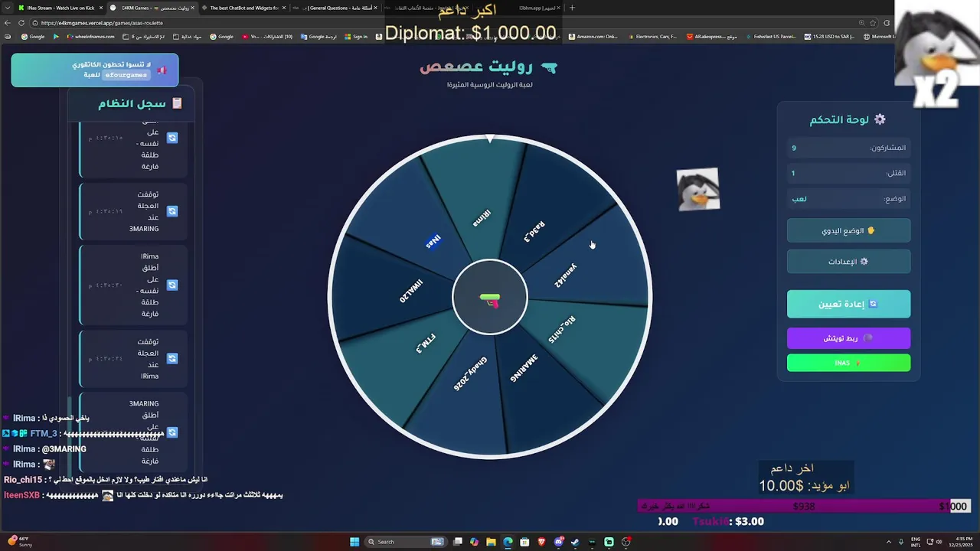Viewport: 980px width, 551px height.
Task: Click the clipboard icon beside سجل النظام title
Action: pyautogui.click(x=177, y=103)
